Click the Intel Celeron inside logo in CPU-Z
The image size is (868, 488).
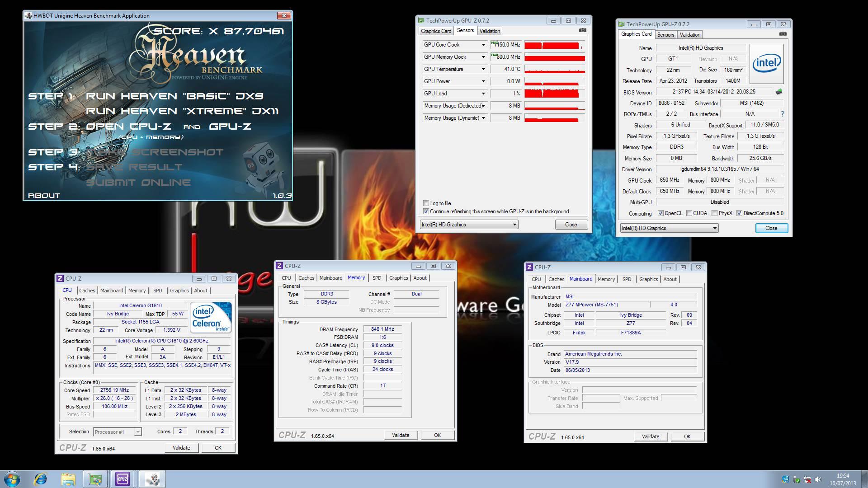point(211,317)
